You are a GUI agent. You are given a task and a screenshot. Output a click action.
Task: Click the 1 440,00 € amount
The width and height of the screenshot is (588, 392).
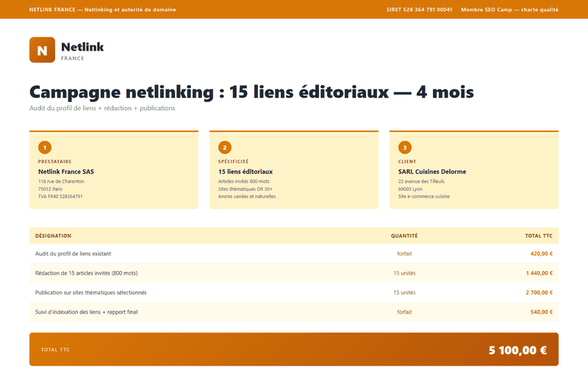tap(539, 273)
